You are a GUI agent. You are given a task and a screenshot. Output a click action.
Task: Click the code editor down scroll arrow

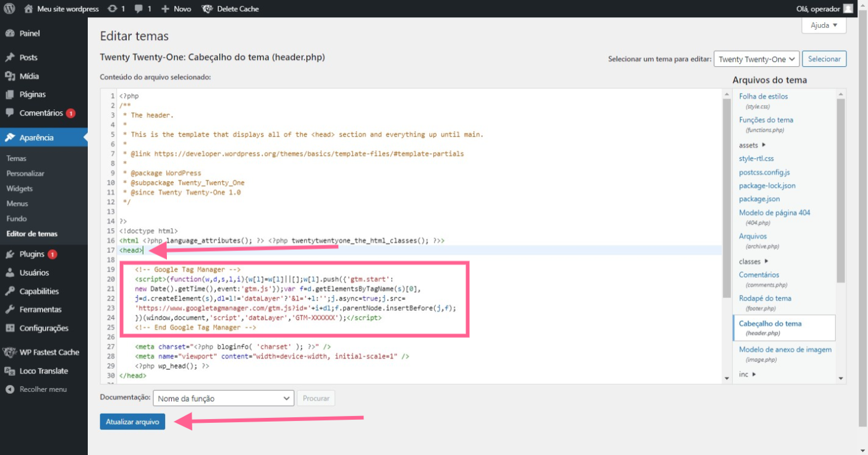point(726,378)
